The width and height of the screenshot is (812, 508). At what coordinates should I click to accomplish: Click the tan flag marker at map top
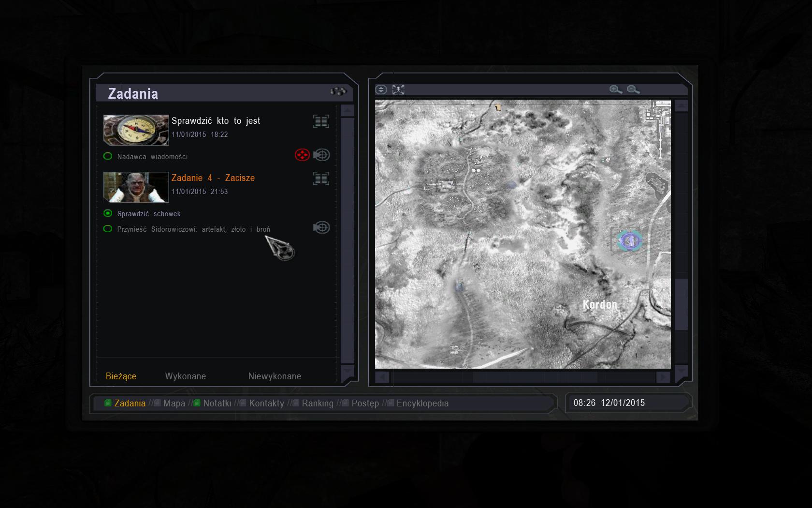(x=498, y=108)
